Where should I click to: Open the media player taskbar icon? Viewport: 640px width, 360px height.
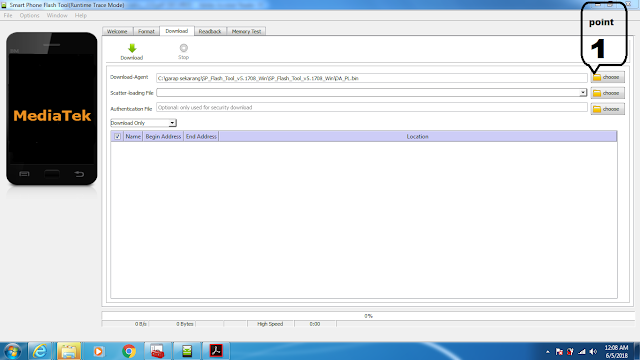click(98, 351)
